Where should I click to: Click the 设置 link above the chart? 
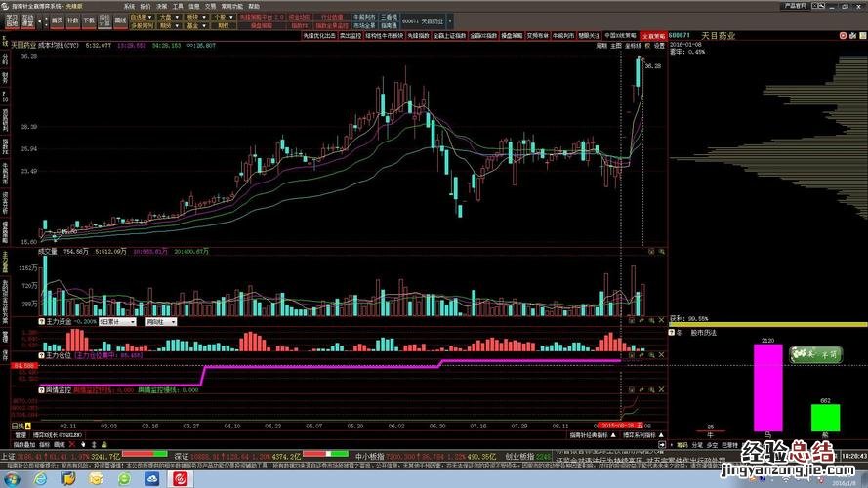[x=659, y=46]
